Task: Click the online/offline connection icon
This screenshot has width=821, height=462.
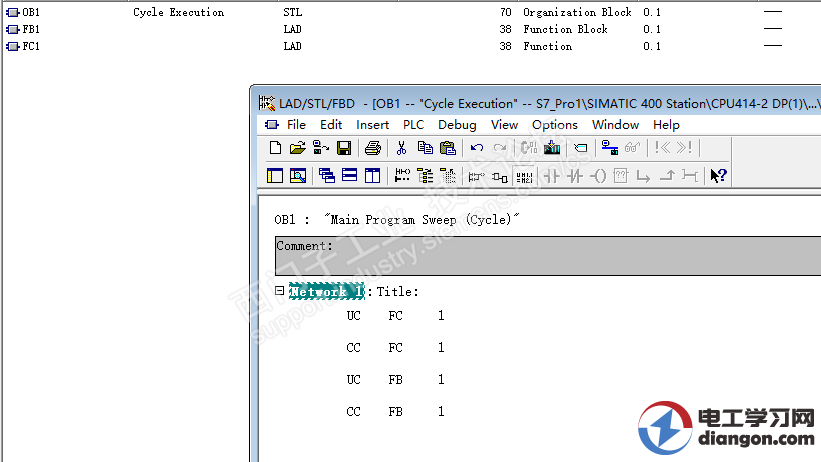Action: [x=609, y=148]
